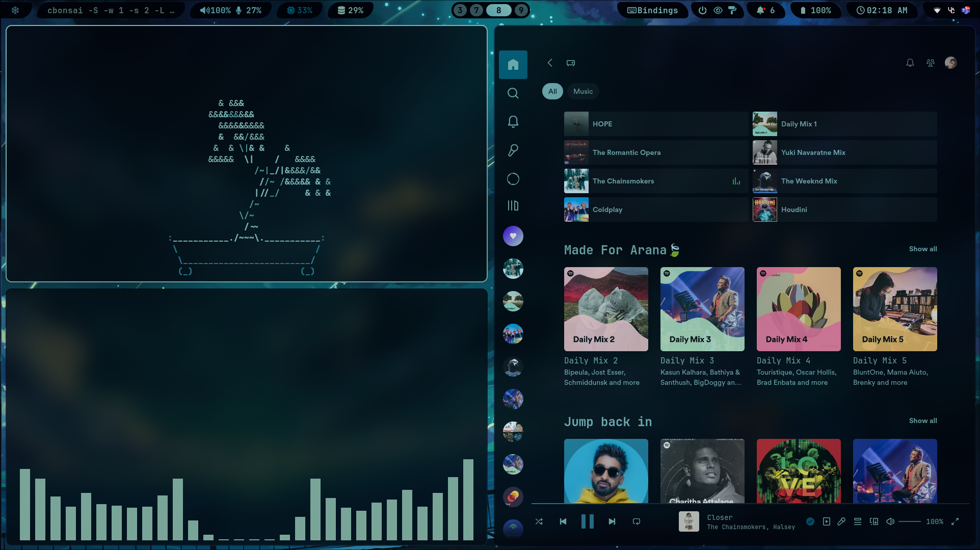Switch to workspace 7 in the top bar
The height and width of the screenshot is (550, 980).
tap(476, 10)
